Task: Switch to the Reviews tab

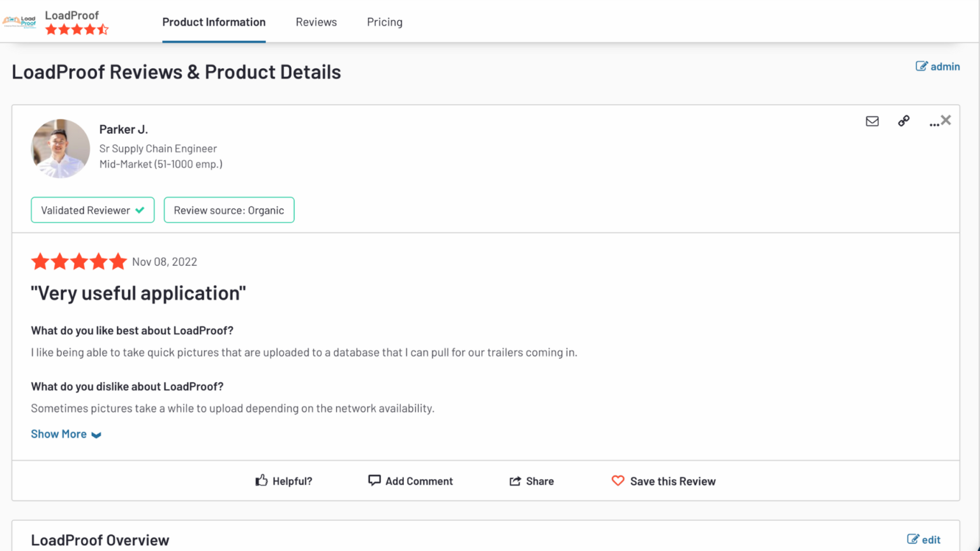Action: (x=316, y=22)
